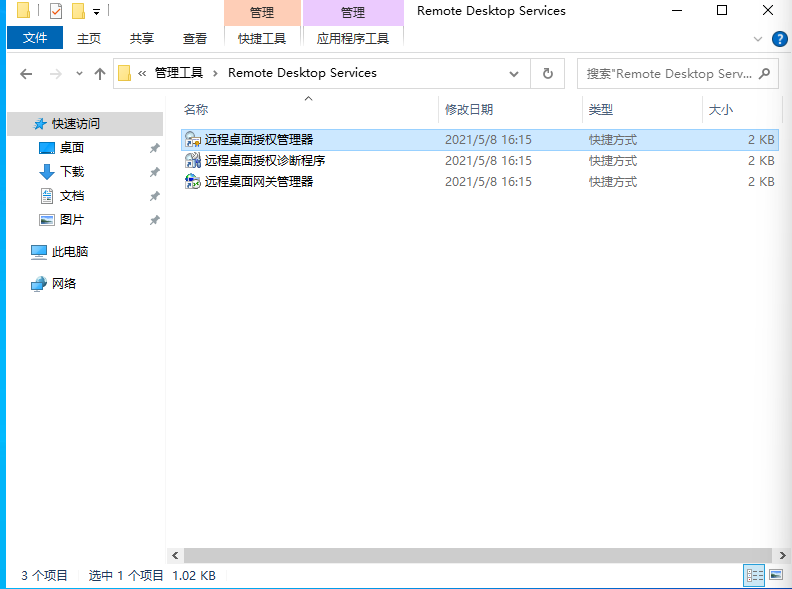This screenshot has height=589, width=792.
Task: Select 此电脑 in the navigation pane
Action: tap(70, 252)
